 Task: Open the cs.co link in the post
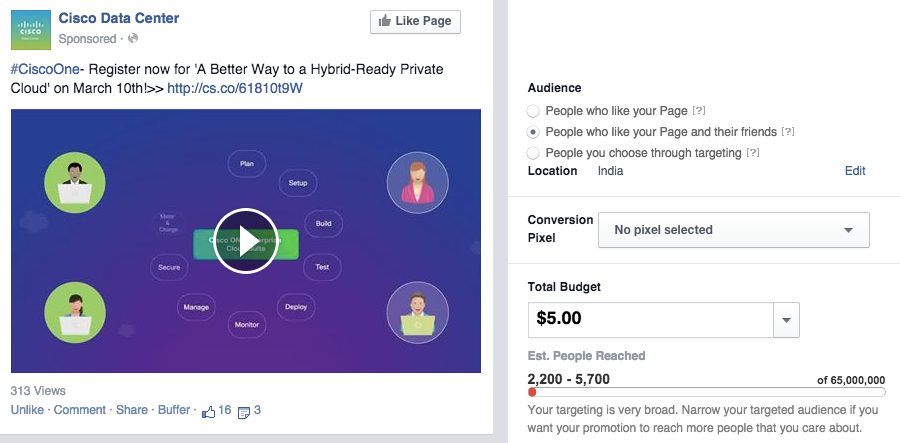tap(235, 89)
